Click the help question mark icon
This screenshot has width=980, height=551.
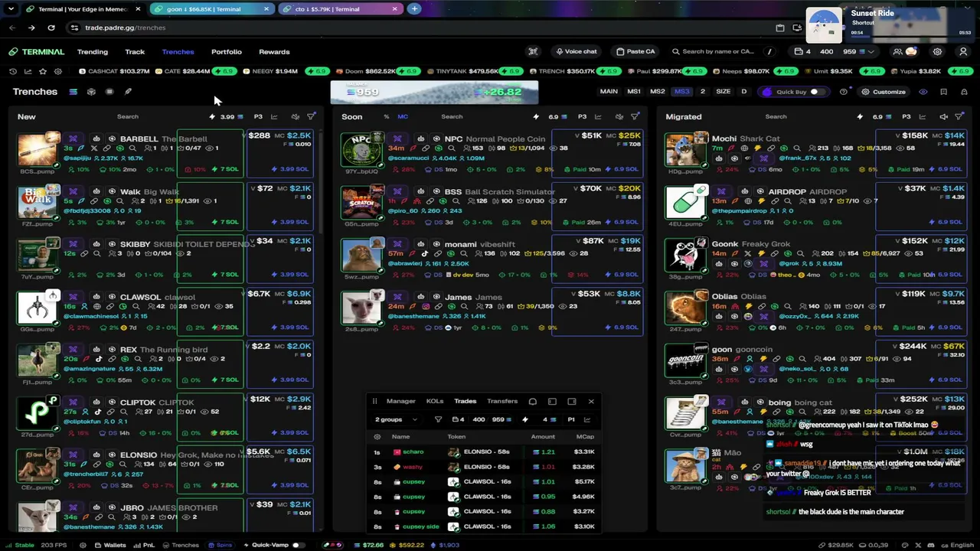tap(843, 92)
